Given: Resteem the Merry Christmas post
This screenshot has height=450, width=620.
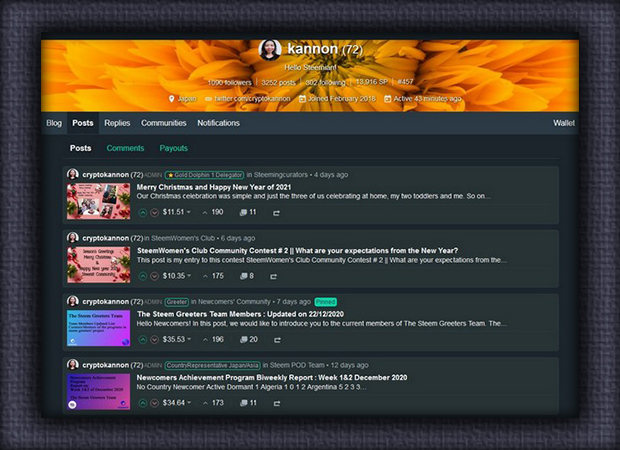Looking at the screenshot, I should pos(276,213).
